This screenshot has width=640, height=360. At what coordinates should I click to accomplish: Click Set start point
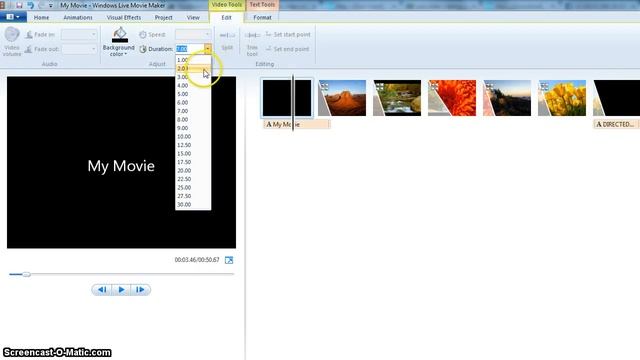click(x=288, y=35)
